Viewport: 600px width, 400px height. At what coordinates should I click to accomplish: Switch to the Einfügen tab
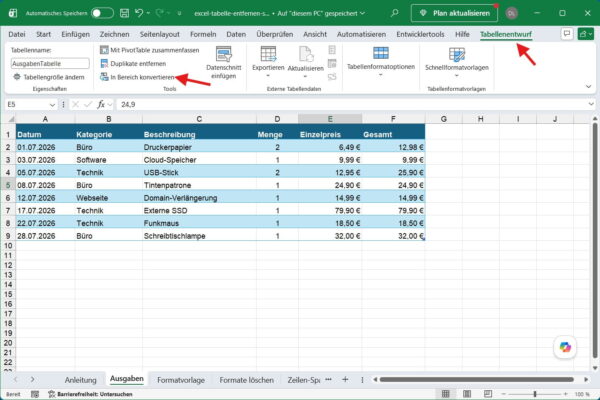point(75,34)
